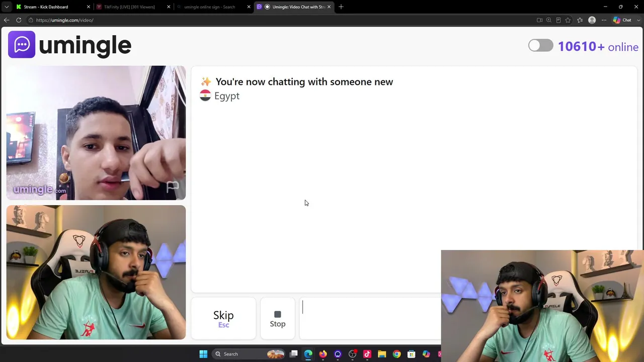Open the Copilot Chat button
Image resolution: width=644 pixels, height=362 pixels.
click(622, 20)
